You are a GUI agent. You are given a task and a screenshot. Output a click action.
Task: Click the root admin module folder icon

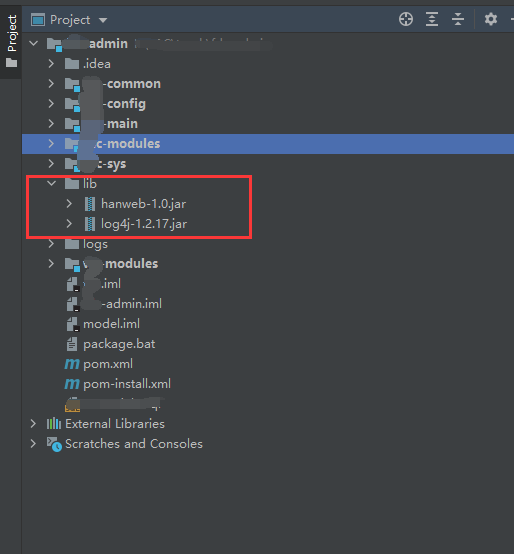point(54,44)
